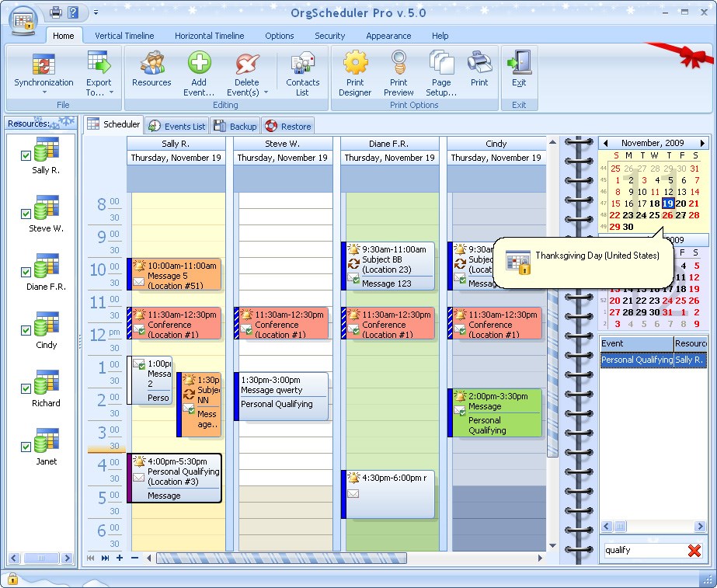Switch to the Home ribbon tab
This screenshot has width=717, height=588.
64,36
